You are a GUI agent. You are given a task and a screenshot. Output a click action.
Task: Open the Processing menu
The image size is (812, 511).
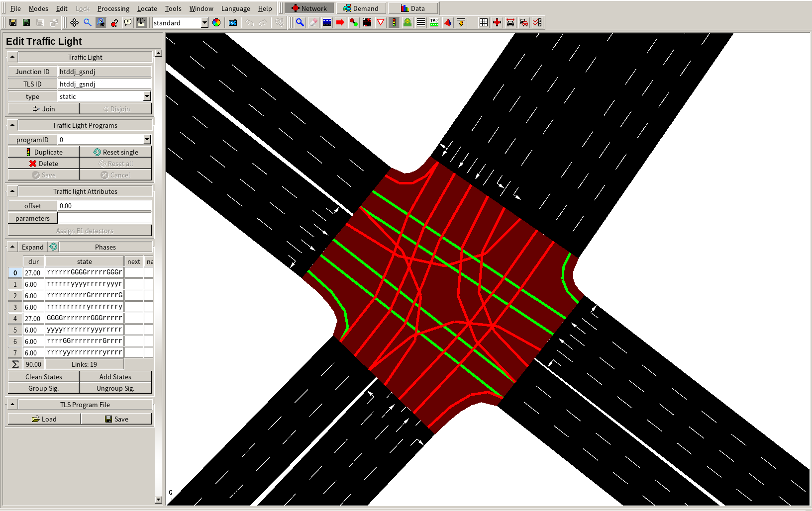click(x=113, y=8)
